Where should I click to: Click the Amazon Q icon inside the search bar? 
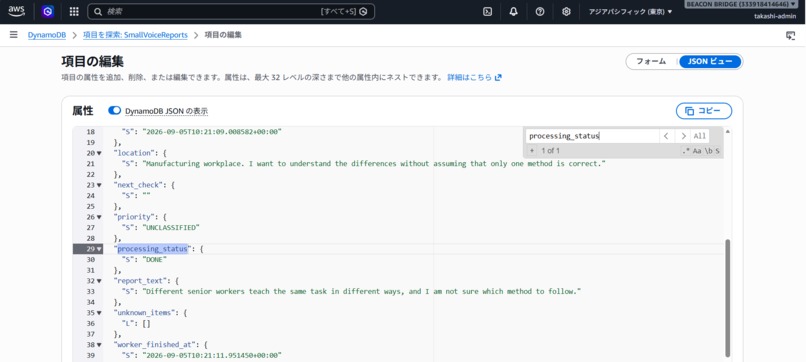363,11
